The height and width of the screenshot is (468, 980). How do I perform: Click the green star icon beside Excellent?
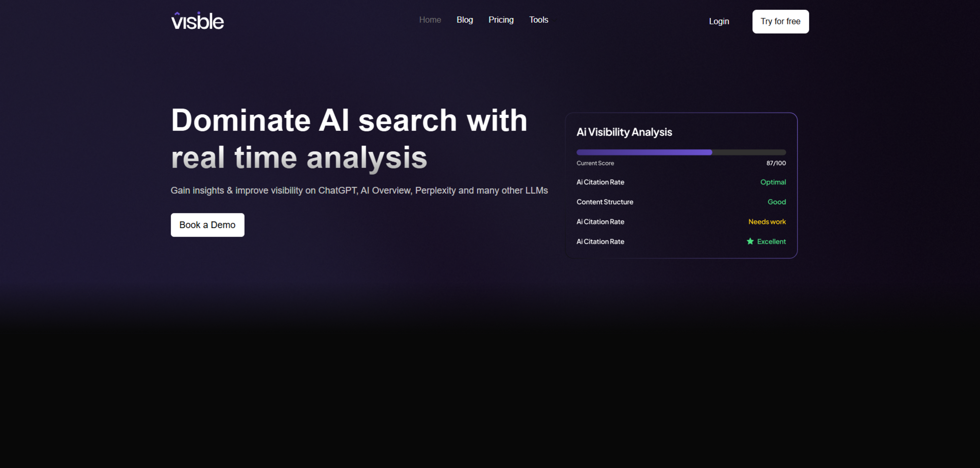pos(750,241)
